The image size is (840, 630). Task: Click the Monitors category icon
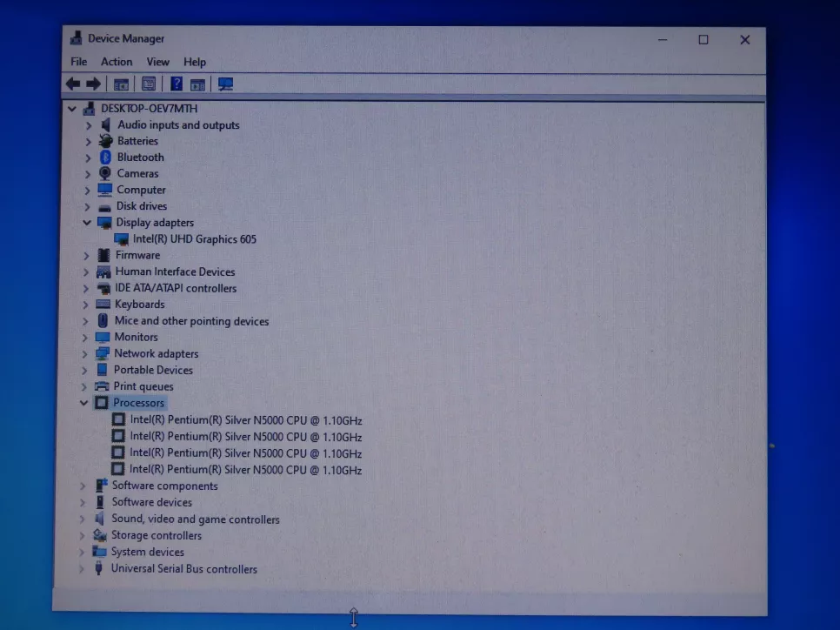click(x=103, y=338)
